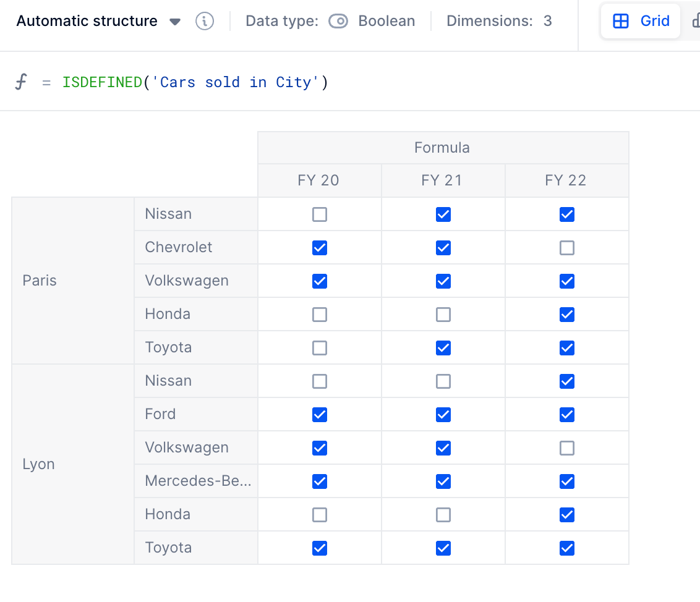Screen dimensions: 700x602
Task: Toggle Lyon Ford FY 22 checkbox
Action: click(x=567, y=415)
